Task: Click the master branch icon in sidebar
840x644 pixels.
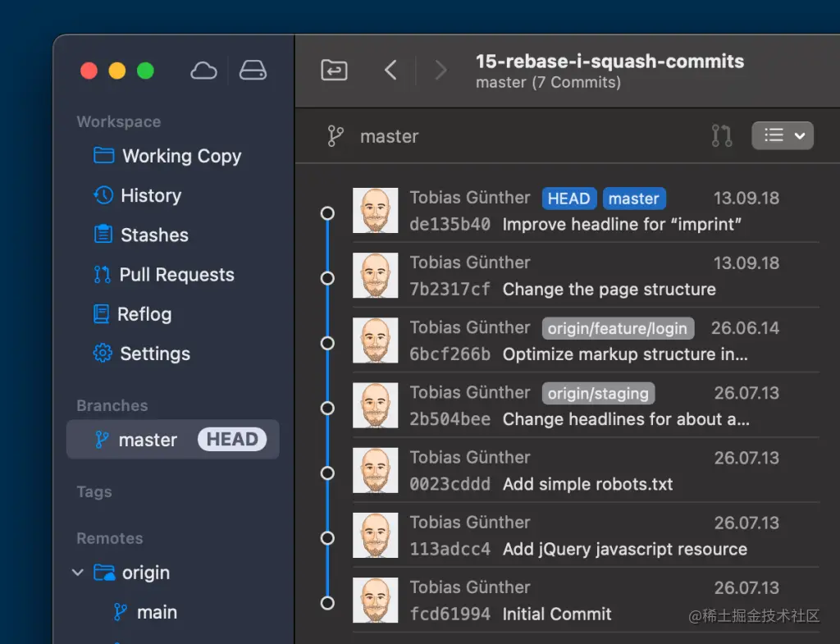Action: 101,440
